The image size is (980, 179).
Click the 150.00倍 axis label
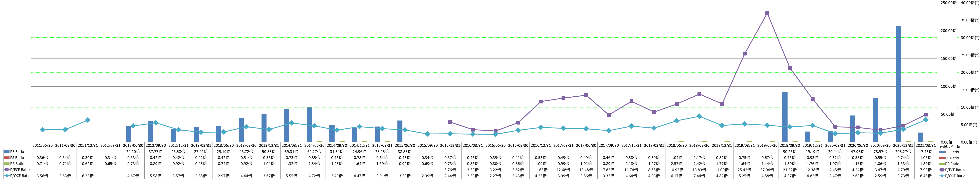coord(948,59)
